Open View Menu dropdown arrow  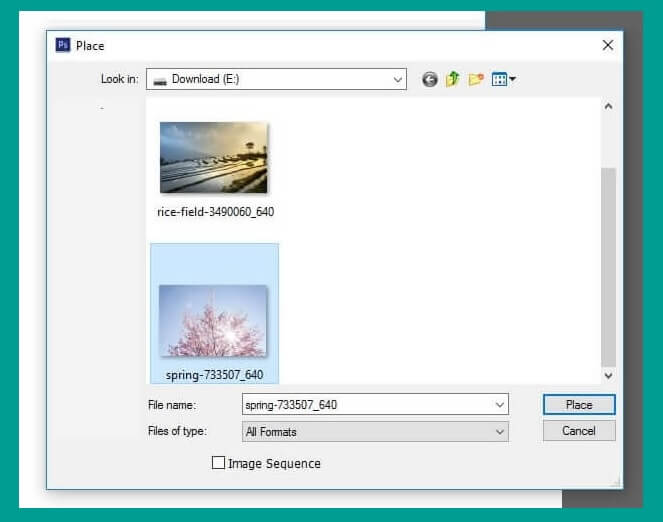[x=512, y=79]
